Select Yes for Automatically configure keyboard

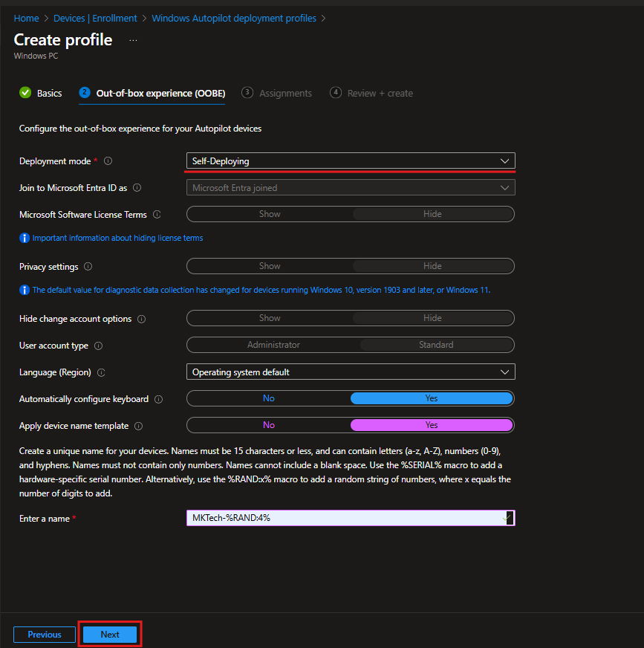(x=432, y=398)
